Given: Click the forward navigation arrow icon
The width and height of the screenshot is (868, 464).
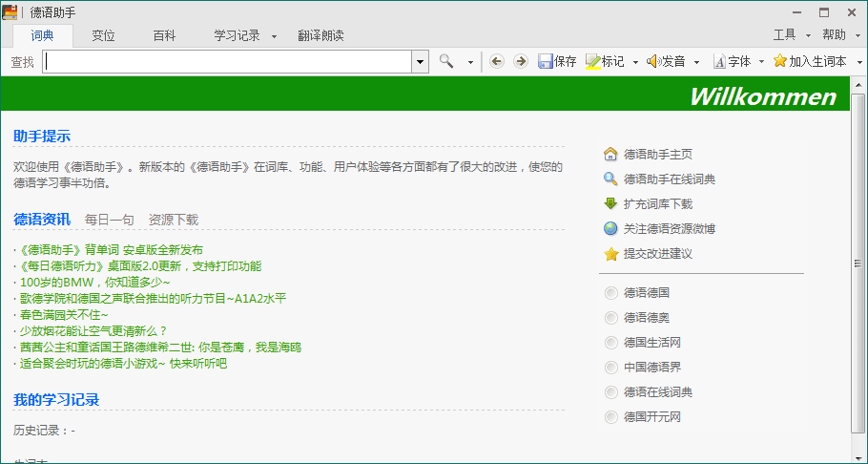Looking at the screenshot, I should coord(520,61).
